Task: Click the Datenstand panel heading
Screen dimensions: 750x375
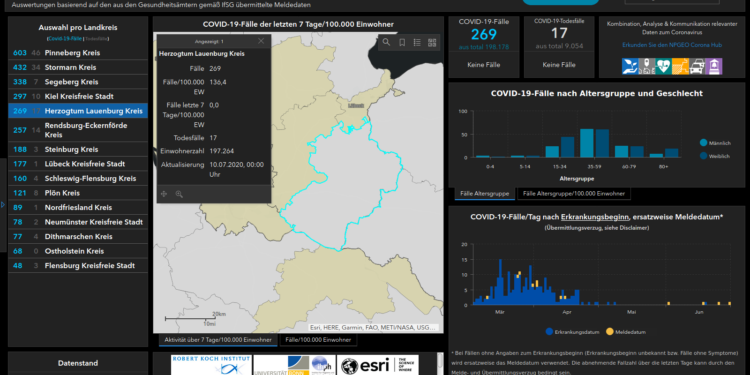Action: (78, 363)
